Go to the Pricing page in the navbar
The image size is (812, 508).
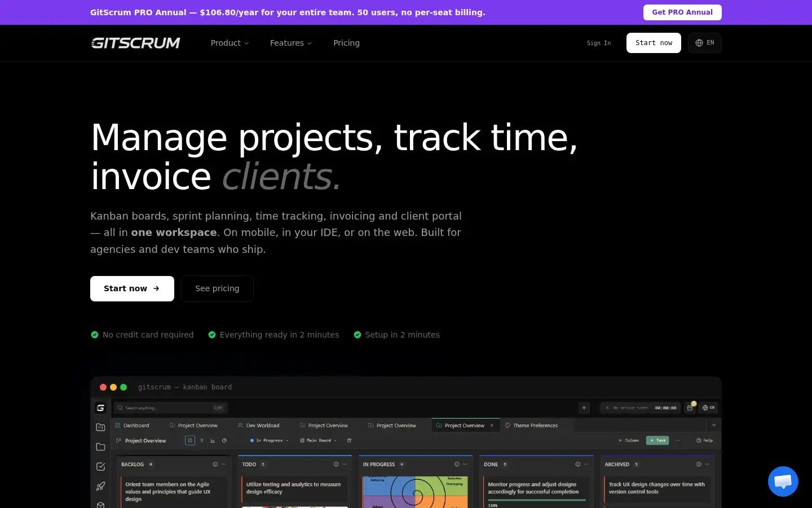346,43
